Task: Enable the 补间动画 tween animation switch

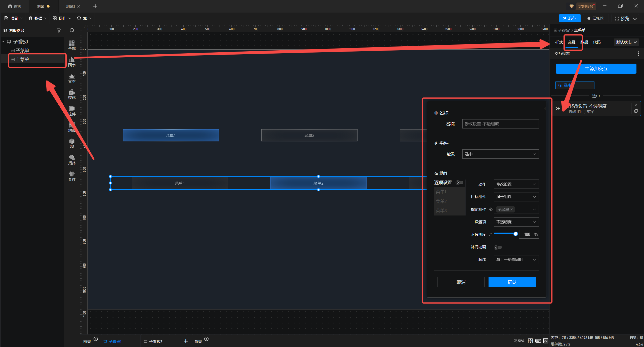Action: tap(498, 247)
